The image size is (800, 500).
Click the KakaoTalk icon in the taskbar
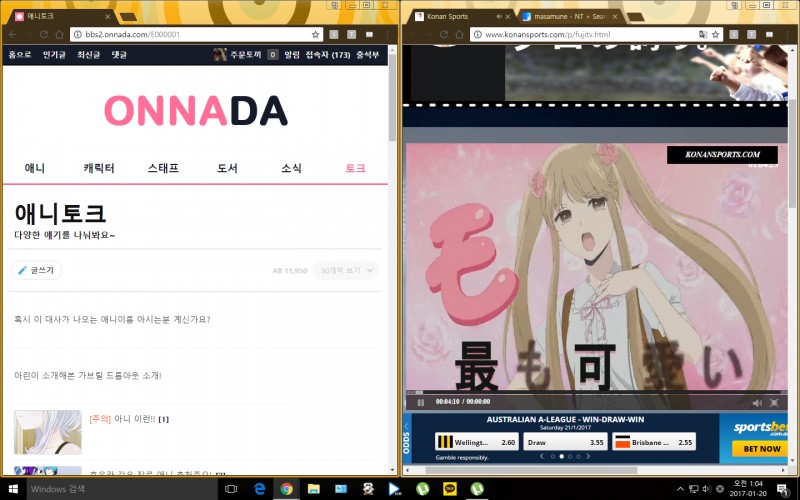[x=450, y=489]
